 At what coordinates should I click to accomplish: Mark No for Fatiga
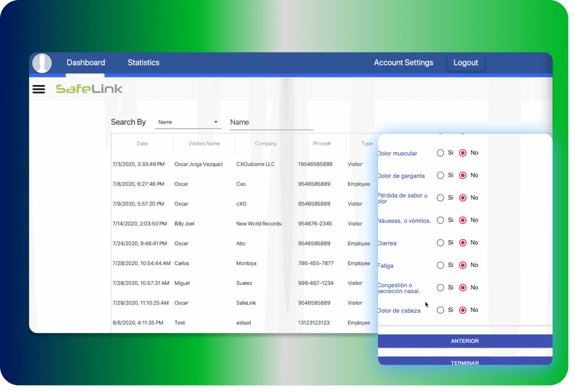[463, 265]
